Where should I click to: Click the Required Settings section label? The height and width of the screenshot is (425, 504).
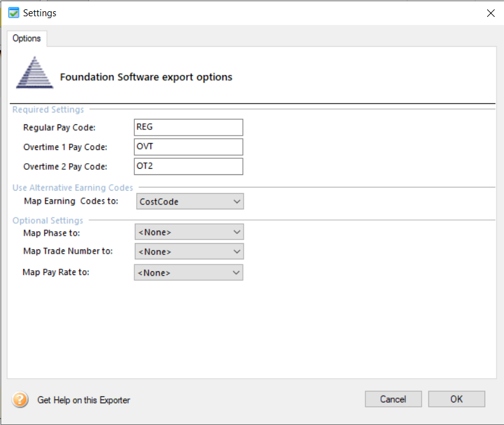point(48,109)
